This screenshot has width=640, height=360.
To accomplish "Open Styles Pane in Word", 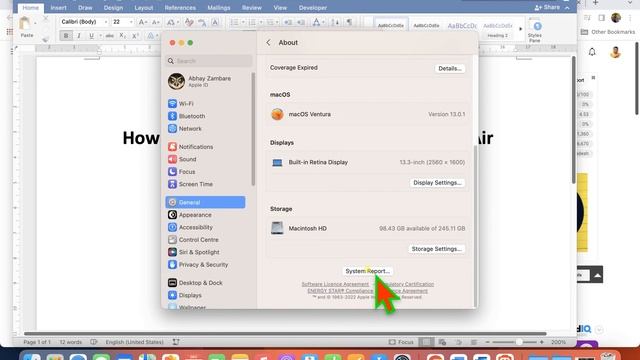I will [535, 31].
